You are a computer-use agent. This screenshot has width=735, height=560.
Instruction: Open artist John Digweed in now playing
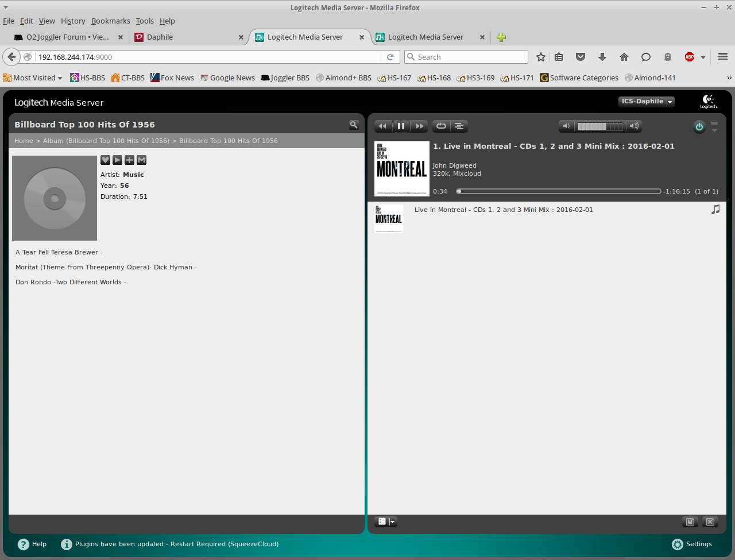click(x=455, y=165)
